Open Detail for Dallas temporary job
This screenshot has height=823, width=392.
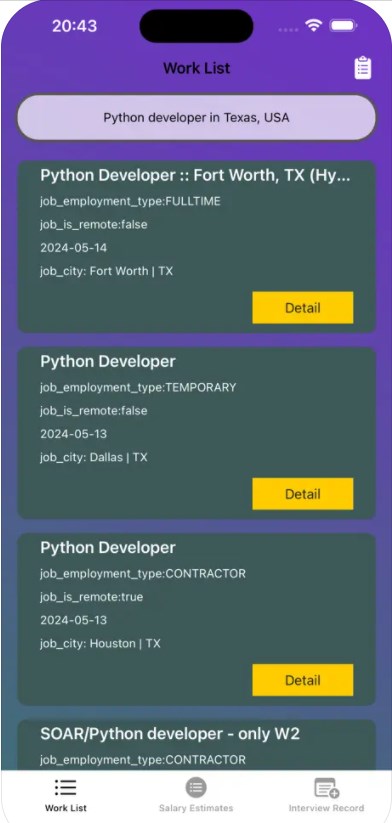pyautogui.click(x=302, y=494)
